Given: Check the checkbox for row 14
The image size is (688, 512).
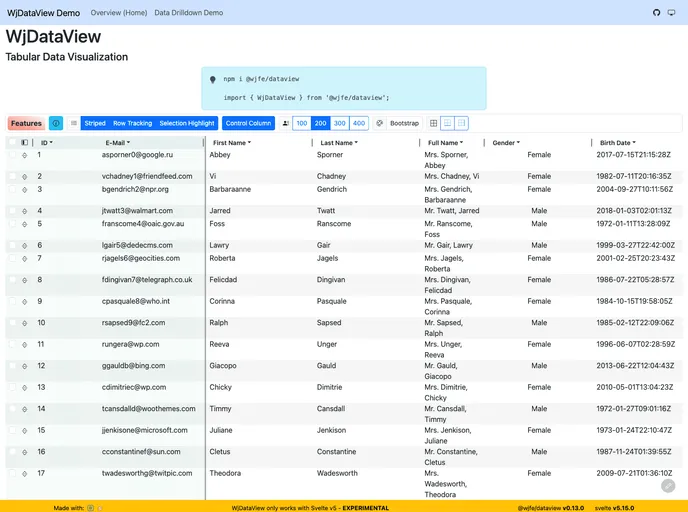Looking at the screenshot, I should (x=12, y=408).
